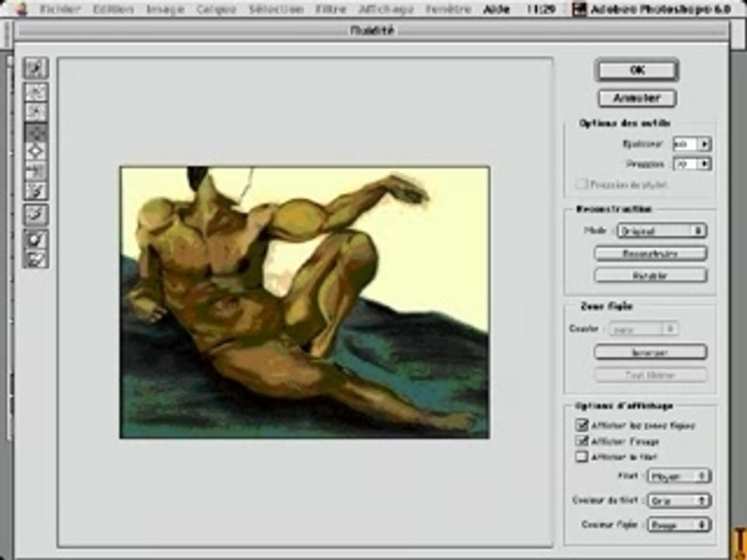
Task: Click the Tout libérer button
Action: (651, 375)
